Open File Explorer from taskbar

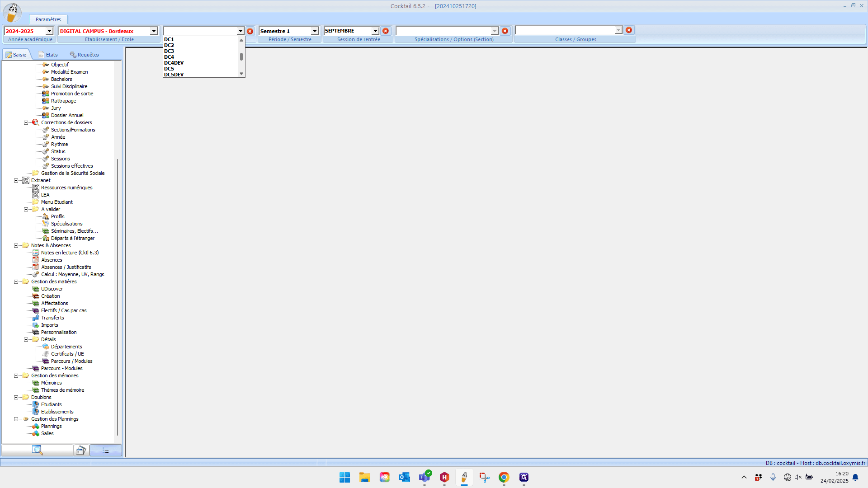coord(364,477)
